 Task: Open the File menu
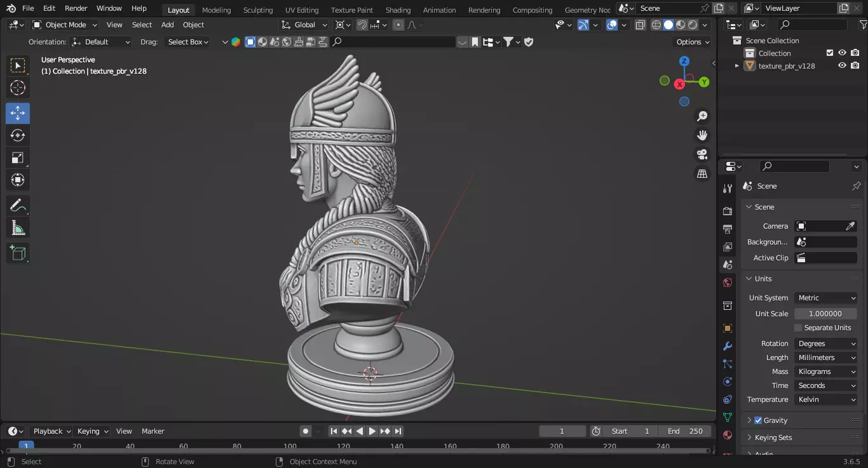(x=28, y=8)
